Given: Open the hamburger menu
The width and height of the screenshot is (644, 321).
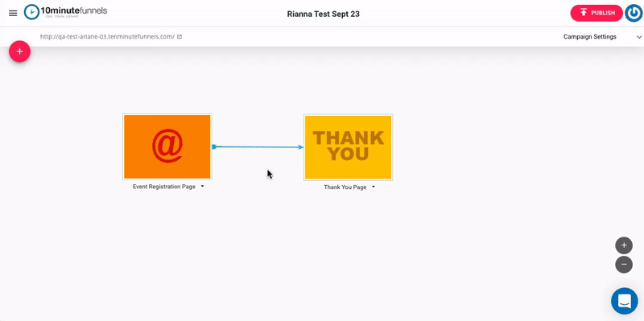Looking at the screenshot, I should [x=13, y=13].
